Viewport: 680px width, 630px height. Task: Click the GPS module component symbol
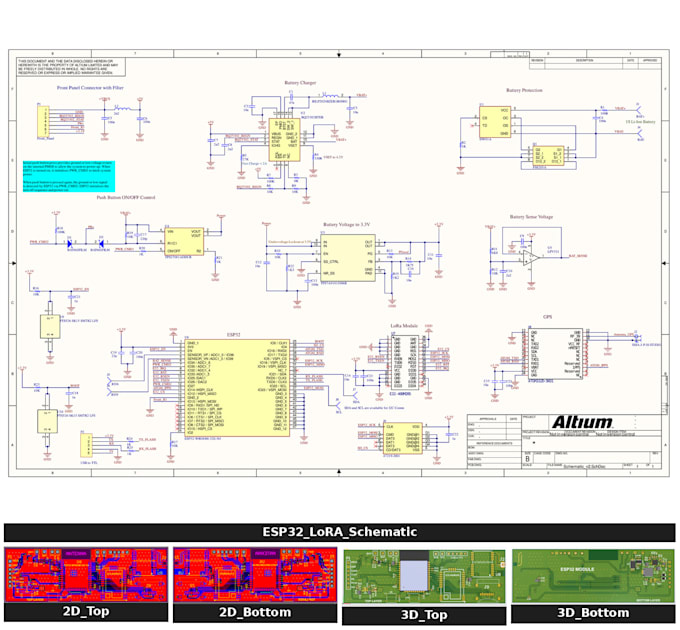(x=555, y=354)
